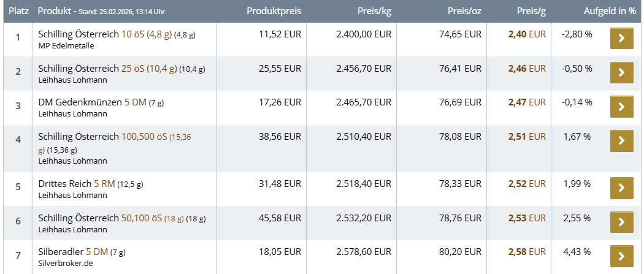The image size is (644, 274).
Task: Click the Aufgeld in % header
Action: point(608,11)
